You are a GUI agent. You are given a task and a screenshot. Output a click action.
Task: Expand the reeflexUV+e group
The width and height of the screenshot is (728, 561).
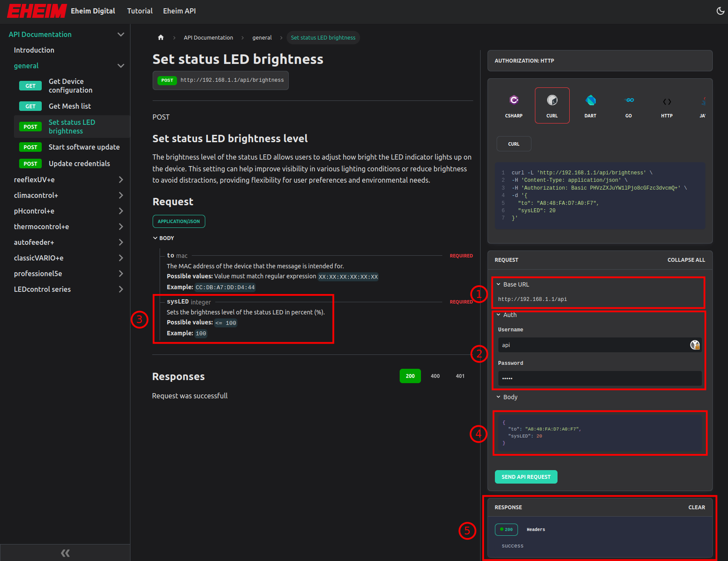tap(121, 180)
